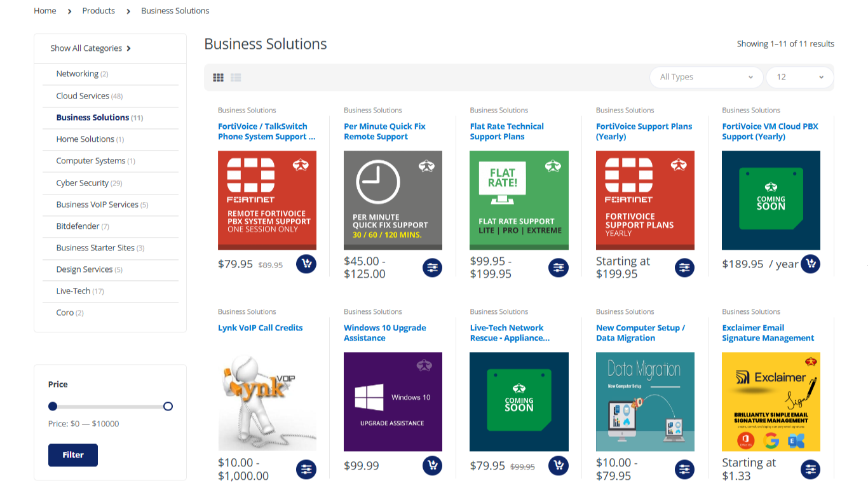Click the 'Showing 1–11 of 11 results' text
Viewport: 868px width, 488px height.
[785, 44]
